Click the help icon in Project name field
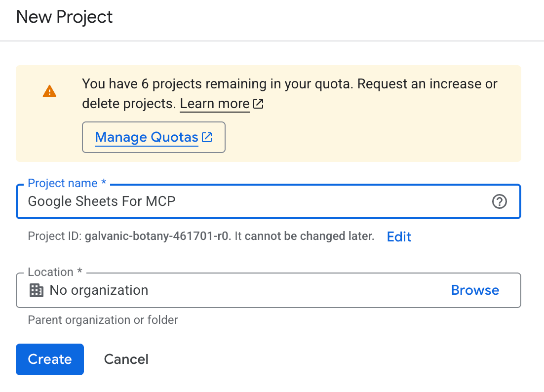The height and width of the screenshot is (392, 544). click(x=499, y=201)
